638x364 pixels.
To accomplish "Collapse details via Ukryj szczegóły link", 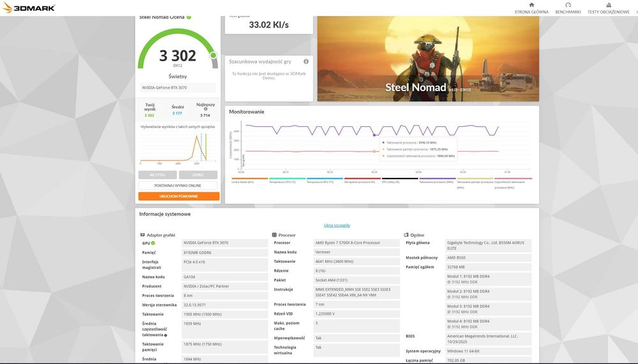I will tap(337, 225).
